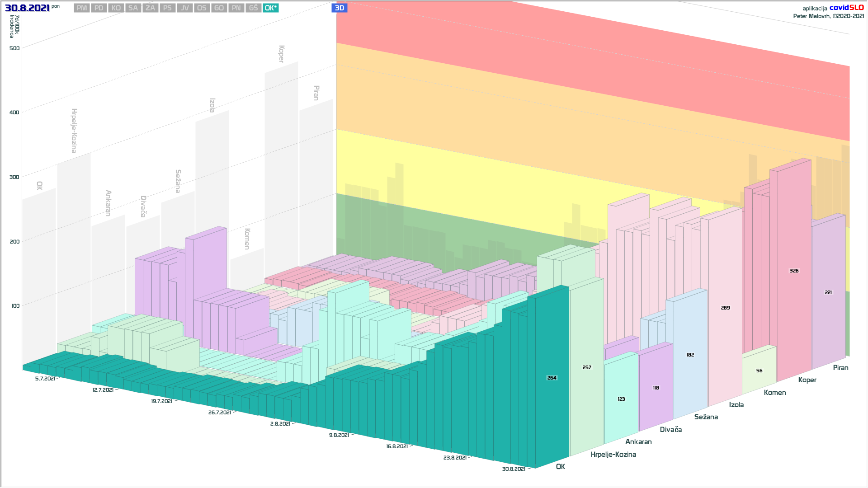
Task: Switch to the SA region
Action: (133, 8)
